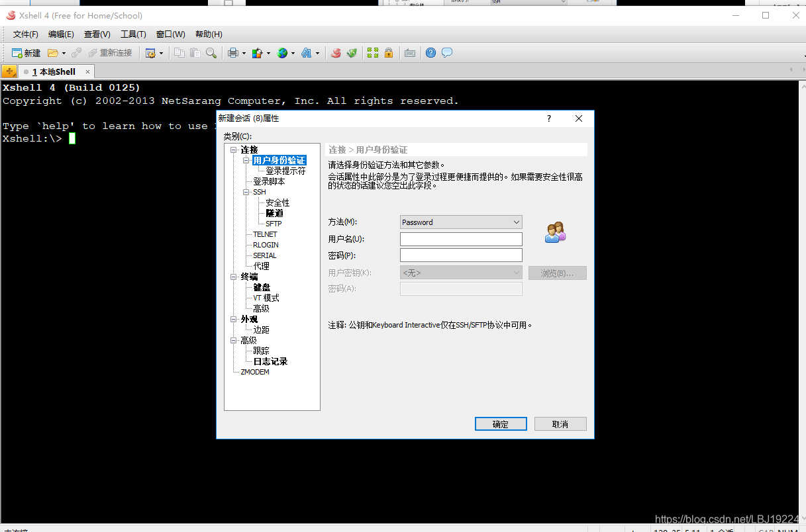Collapse the 连接 node in the category tree
This screenshot has height=532, width=806.
(x=234, y=150)
